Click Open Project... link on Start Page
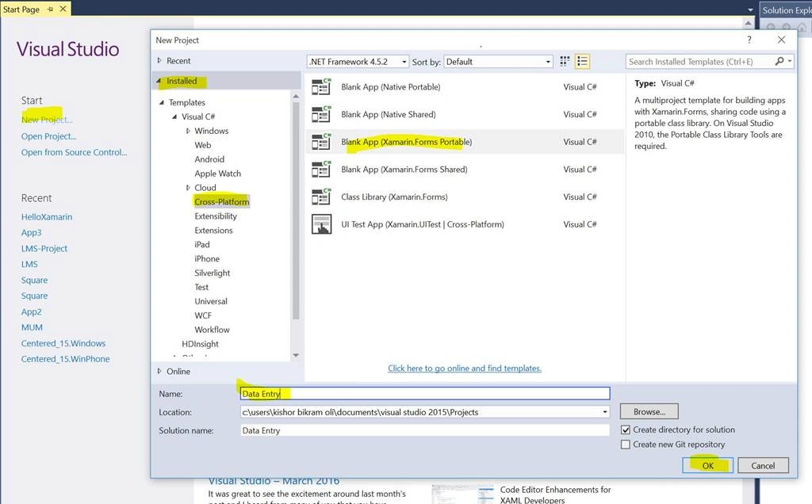The image size is (812, 504). click(48, 136)
